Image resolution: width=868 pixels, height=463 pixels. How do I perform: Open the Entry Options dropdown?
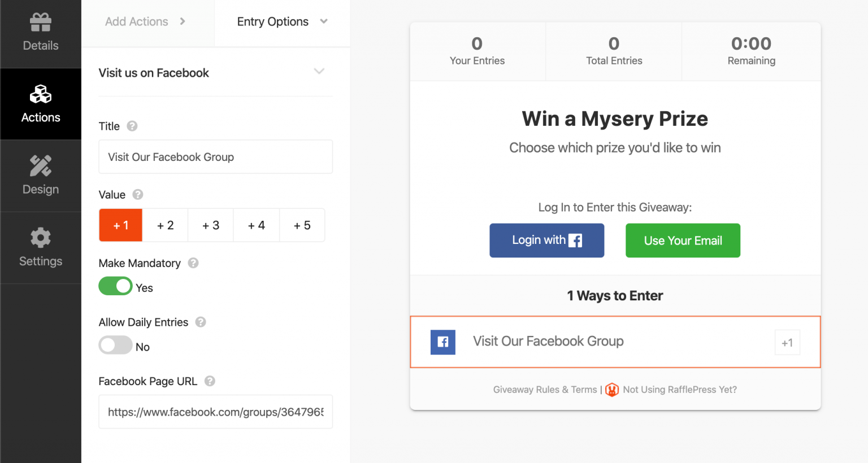click(x=323, y=21)
